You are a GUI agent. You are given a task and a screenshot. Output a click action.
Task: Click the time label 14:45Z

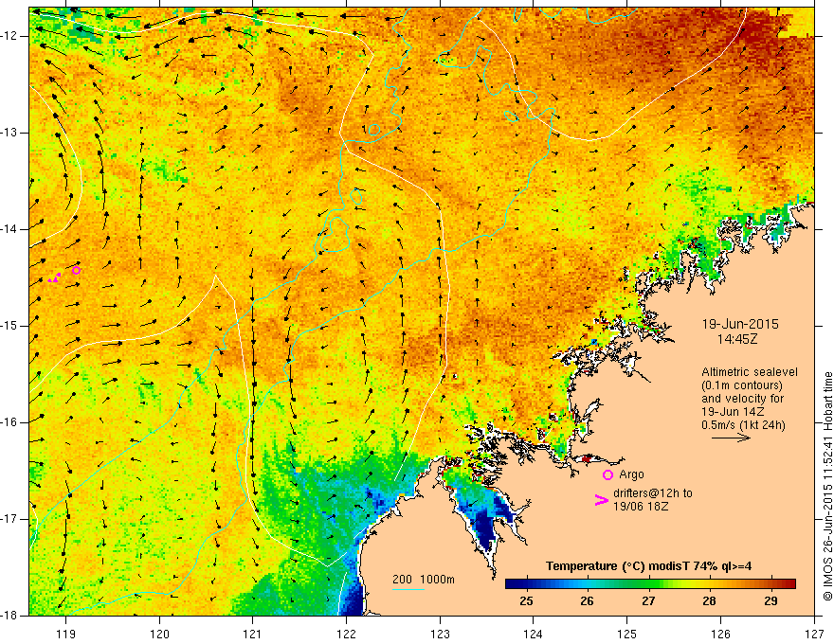click(736, 339)
